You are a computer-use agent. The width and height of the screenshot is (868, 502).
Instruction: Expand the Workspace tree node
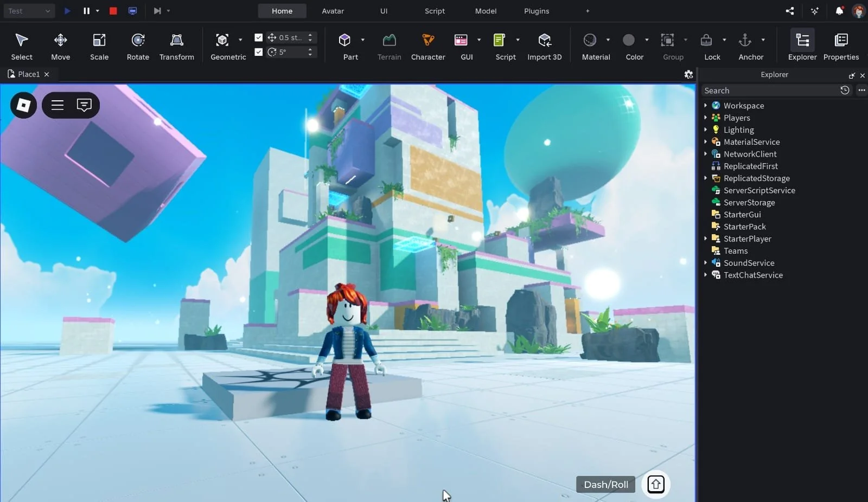pos(705,106)
